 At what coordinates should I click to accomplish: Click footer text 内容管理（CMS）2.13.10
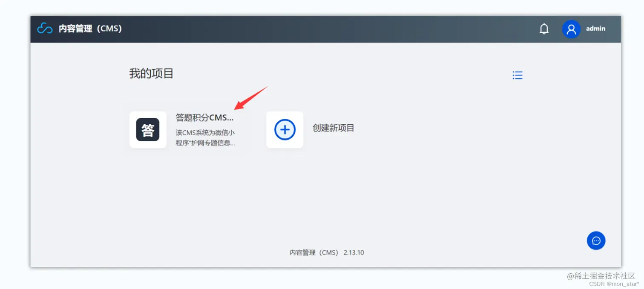click(327, 252)
